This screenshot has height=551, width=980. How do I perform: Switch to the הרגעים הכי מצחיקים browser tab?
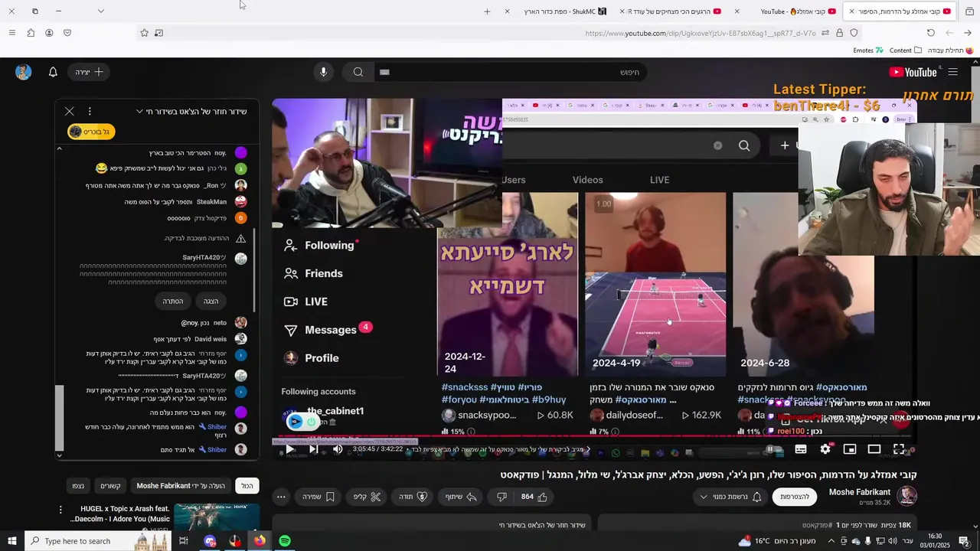(x=674, y=11)
